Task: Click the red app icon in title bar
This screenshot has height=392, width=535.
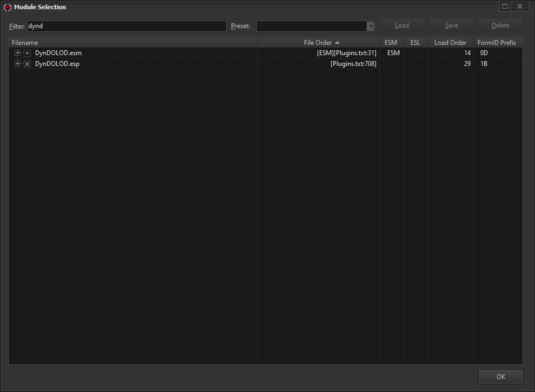Action: (x=7, y=7)
